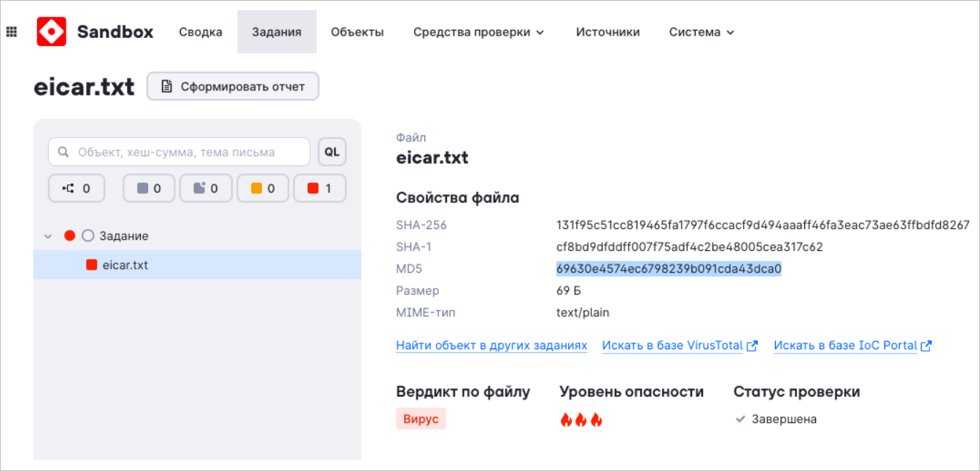Toggle the red square filter showing 1
The width and height of the screenshot is (980, 471).
[319, 188]
